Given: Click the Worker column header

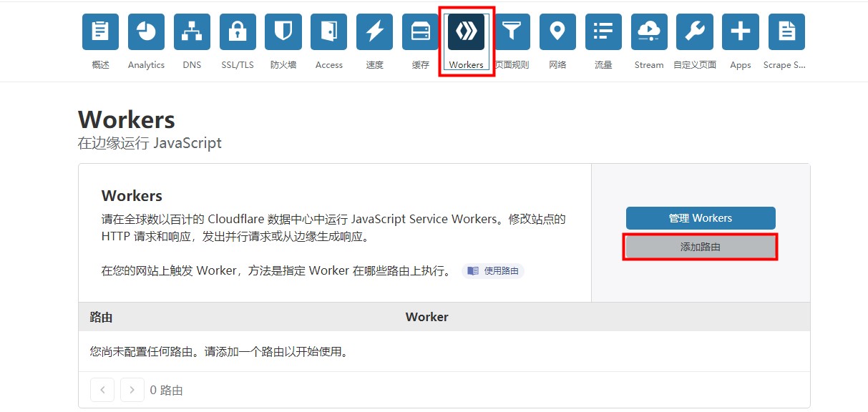Looking at the screenshot, I should pyautogui.click(x=427, y=317).
